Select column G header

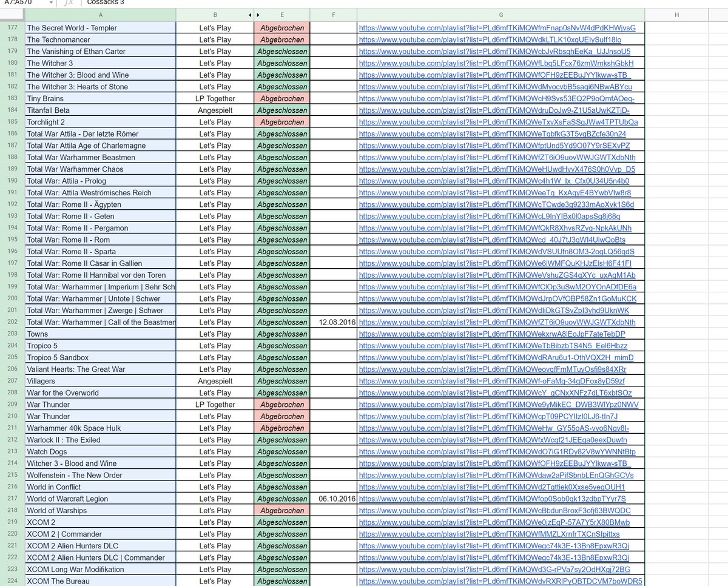[x=500, y=14]
